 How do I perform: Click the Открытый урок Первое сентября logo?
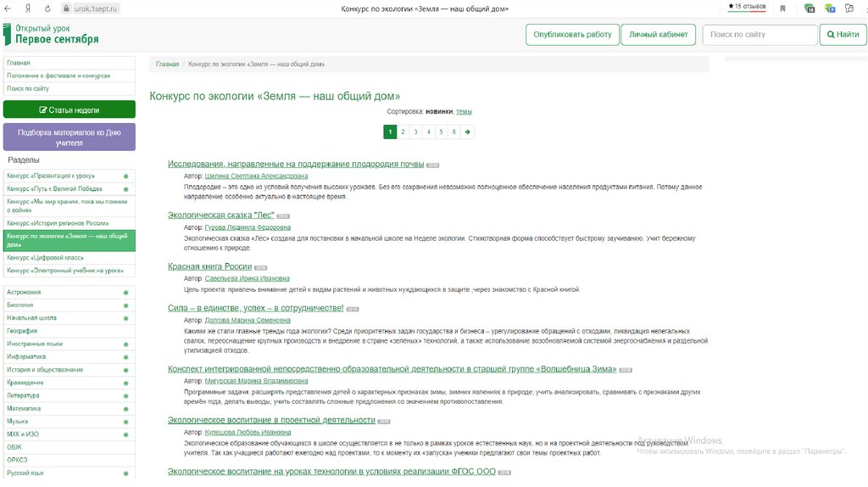(52, 34)
